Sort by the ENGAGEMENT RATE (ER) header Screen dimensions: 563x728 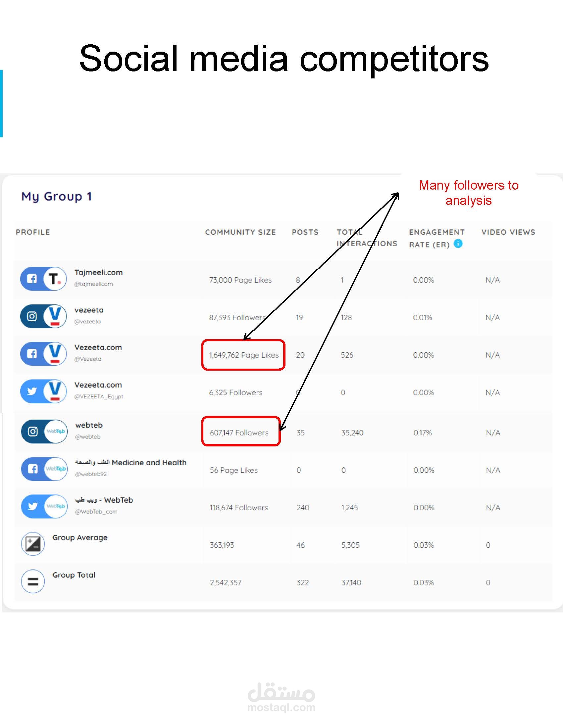(x=436, y=238)
